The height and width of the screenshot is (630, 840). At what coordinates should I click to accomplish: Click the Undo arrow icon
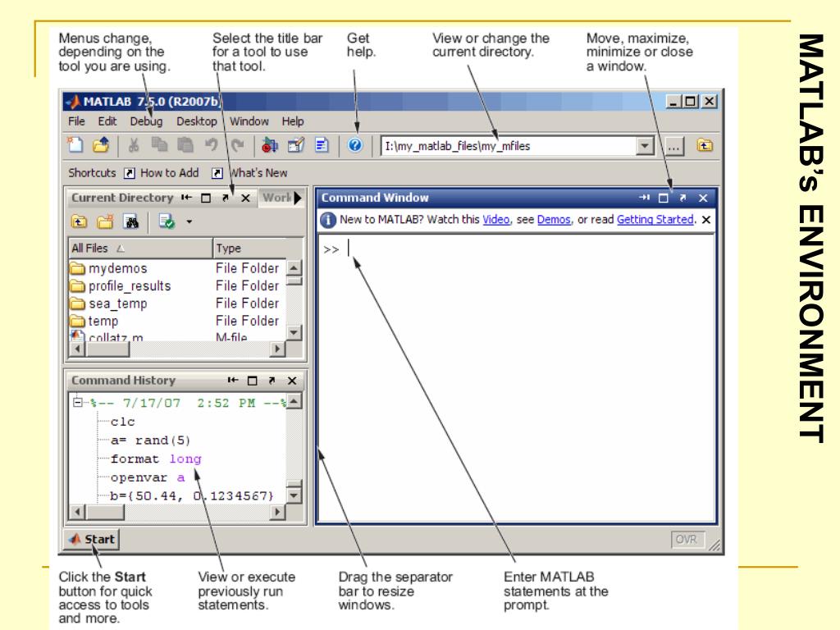(x=211, y=145)
